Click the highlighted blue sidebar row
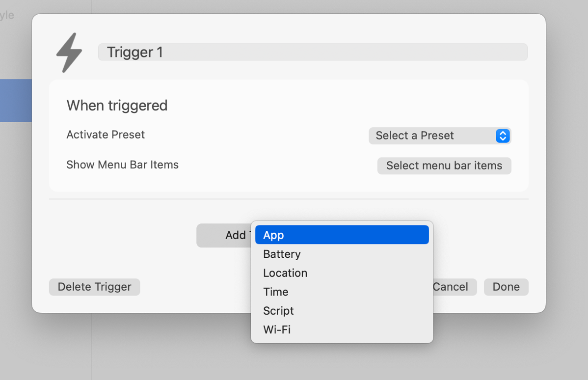The image size is (588, 380). (16, 101)
